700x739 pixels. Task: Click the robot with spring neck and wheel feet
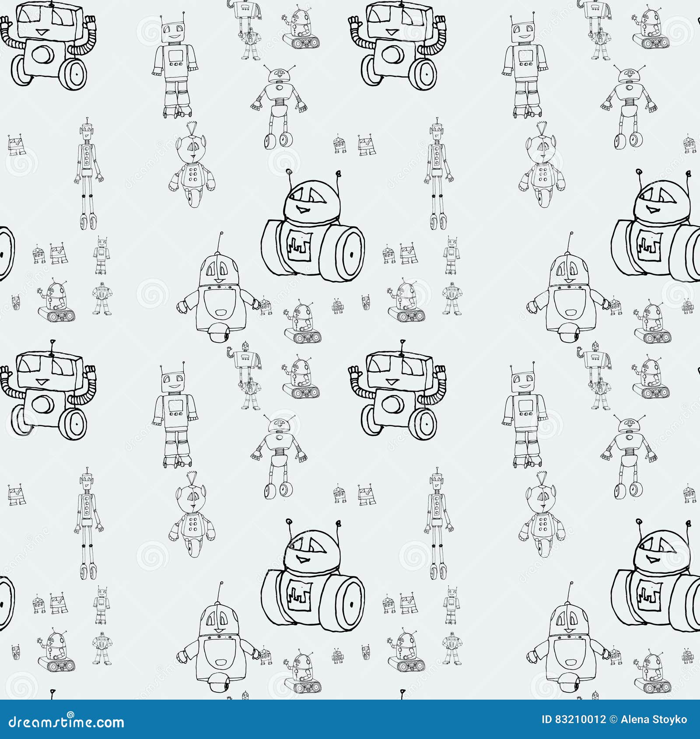(280, 101)
